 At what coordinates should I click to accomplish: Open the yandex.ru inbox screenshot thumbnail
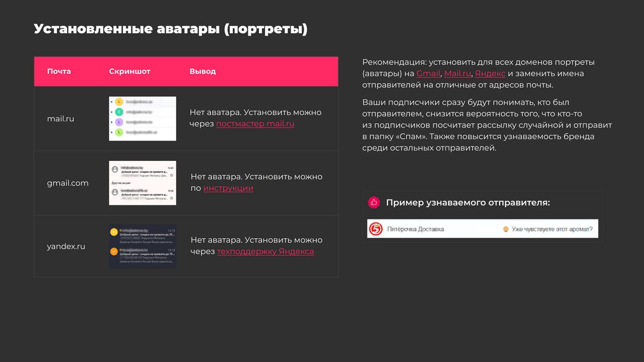click(x=142, y=246)
